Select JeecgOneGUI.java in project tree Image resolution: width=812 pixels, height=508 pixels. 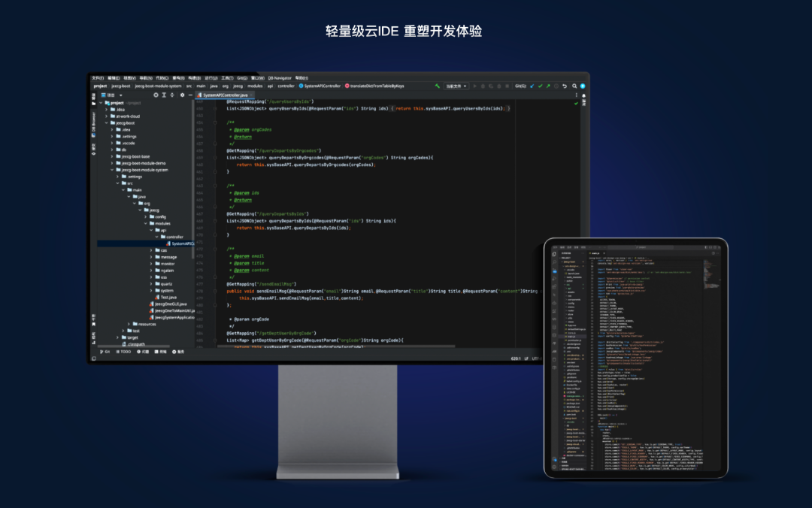point(168,304)
